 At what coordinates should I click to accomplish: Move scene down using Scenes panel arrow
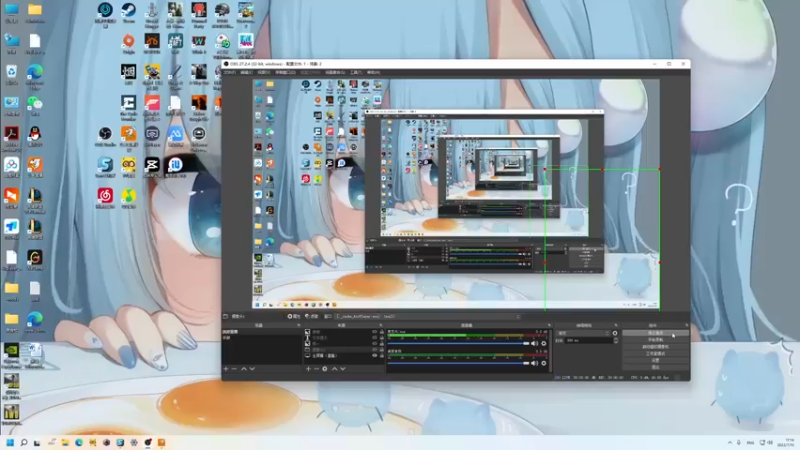tap(252, 368)
